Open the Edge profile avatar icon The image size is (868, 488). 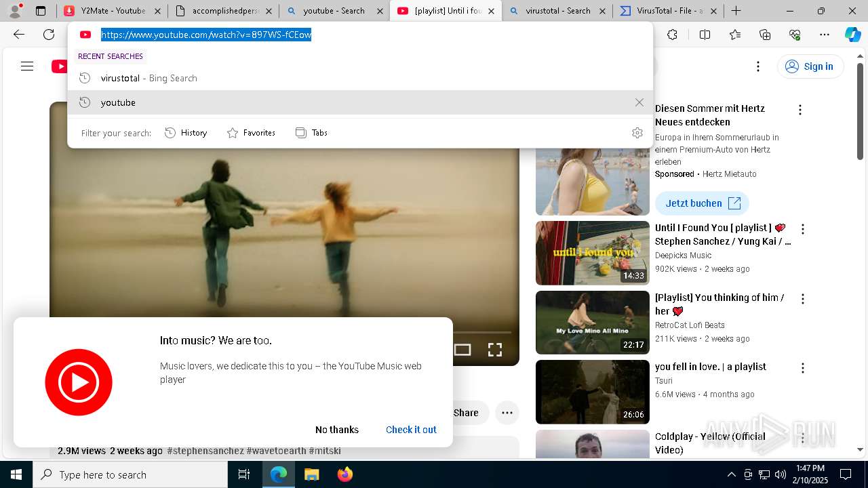[x=14, y=11]
